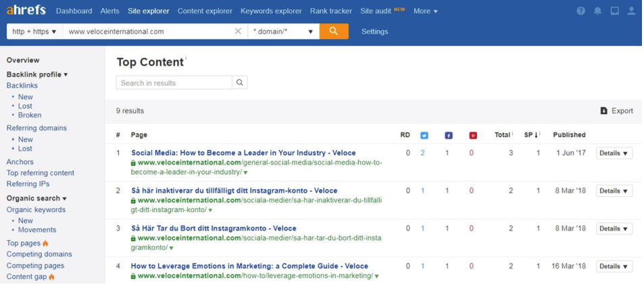Expand the More menu in navigation

[x=426, y=11]
